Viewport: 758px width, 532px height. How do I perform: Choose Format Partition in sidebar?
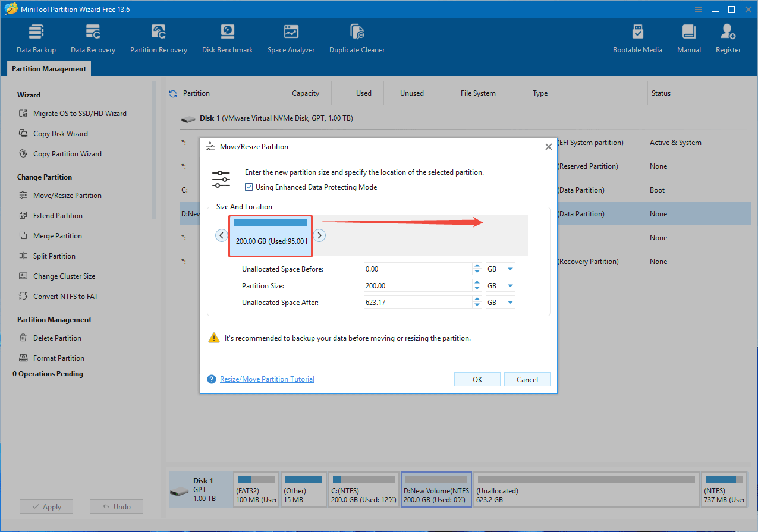(x=52, y=358)
